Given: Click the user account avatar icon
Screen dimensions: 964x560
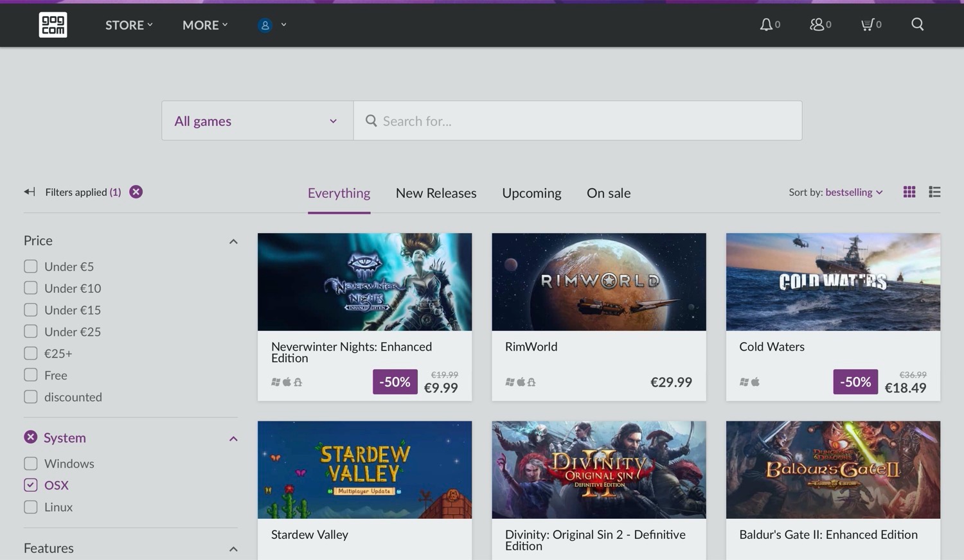Looking at the screenshot, I should [x=265, y=25].
